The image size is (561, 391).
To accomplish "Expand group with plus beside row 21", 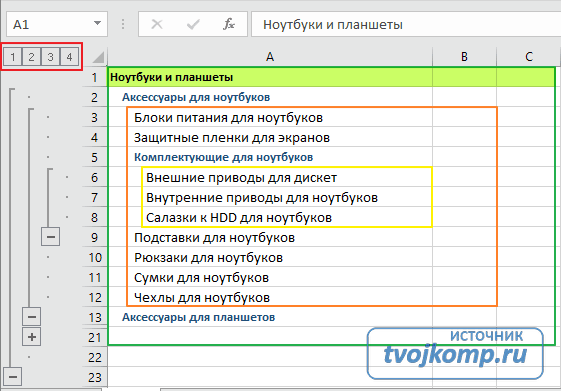I will [31, 337].
